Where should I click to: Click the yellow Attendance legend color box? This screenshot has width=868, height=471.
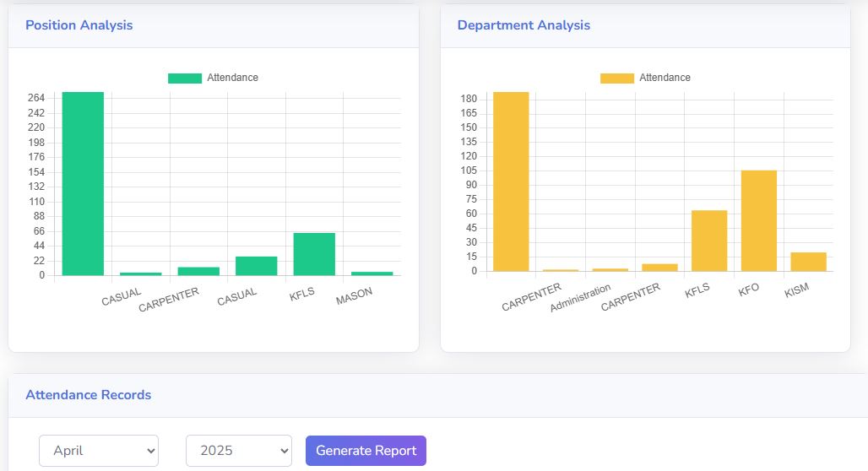(x=616, y=78)
